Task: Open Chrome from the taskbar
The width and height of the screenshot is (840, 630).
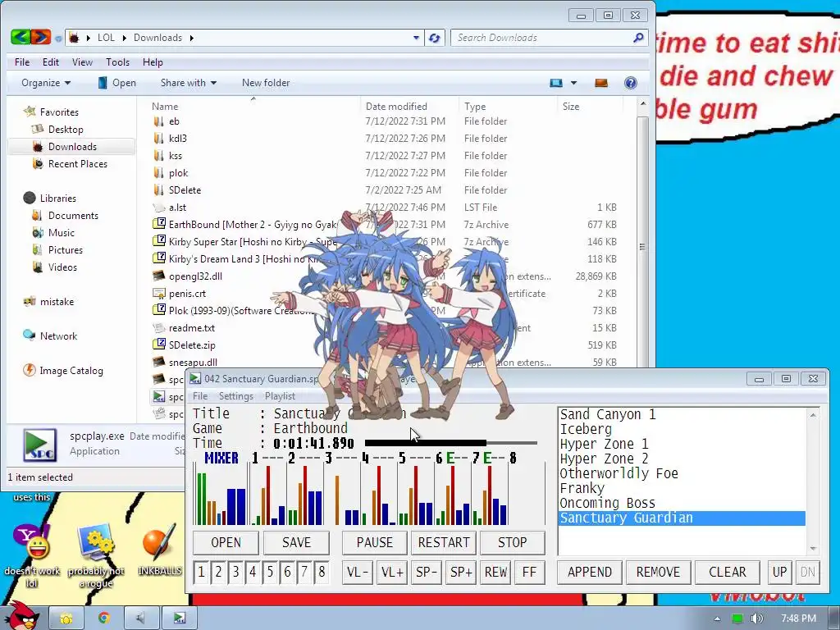Action: (103, 619)
